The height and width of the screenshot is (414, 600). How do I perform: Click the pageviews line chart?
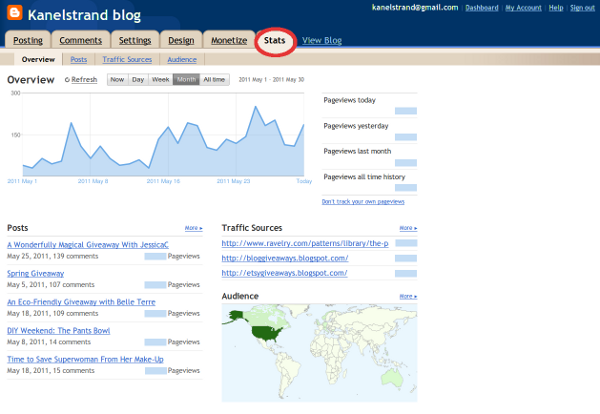click(163, 135)
